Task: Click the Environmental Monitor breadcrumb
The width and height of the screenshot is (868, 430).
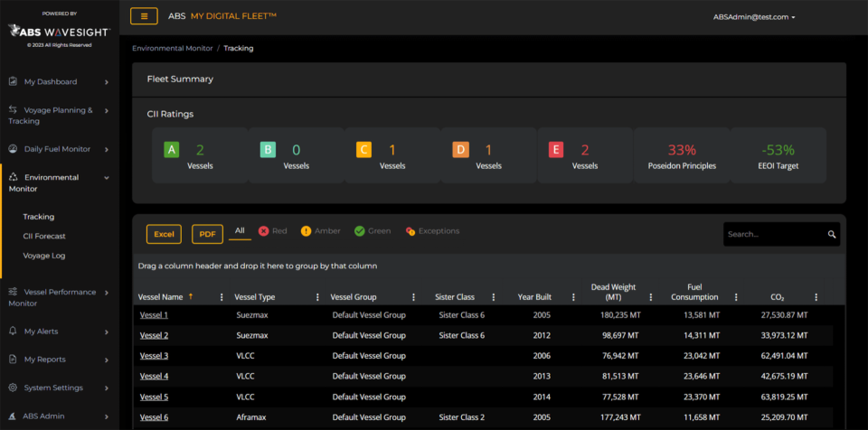Action: pyautogui.click(x=172, y=48)
